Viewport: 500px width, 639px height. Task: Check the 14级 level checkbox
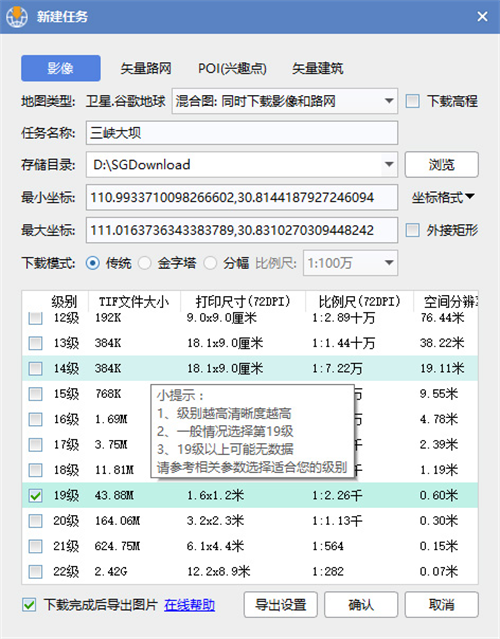[35, 369]
